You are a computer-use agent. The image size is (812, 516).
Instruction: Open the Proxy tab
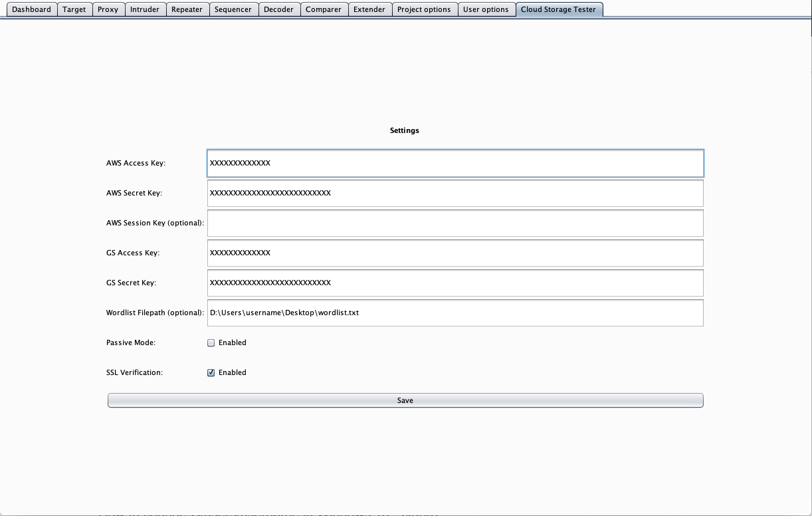point(108,9)
